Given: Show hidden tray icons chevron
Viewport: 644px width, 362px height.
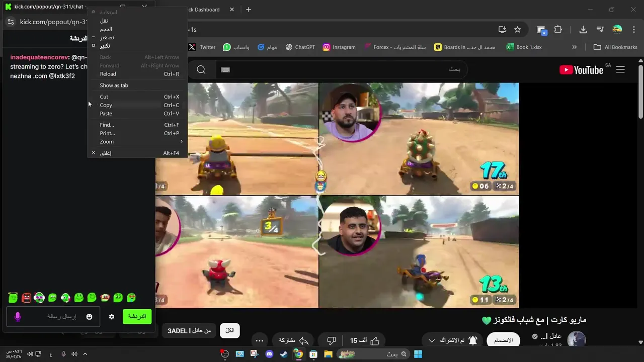Looking at the screenshot, I should pos(85,354).
